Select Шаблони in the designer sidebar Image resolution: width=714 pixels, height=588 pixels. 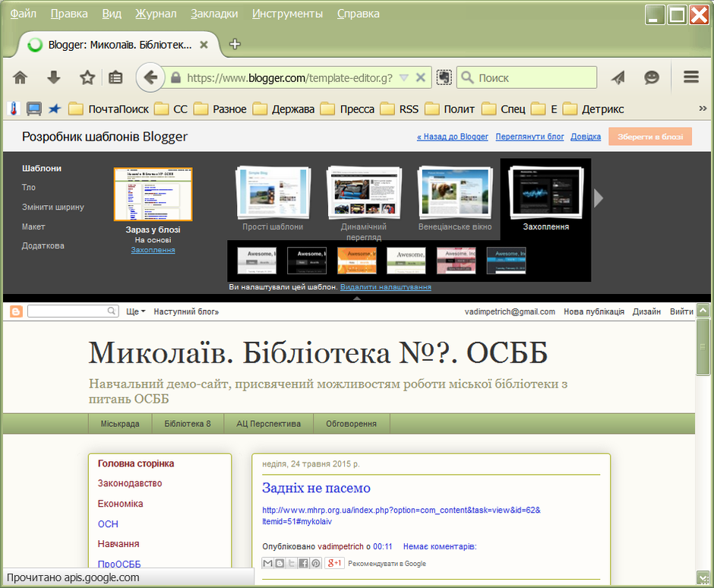(42, 168)
